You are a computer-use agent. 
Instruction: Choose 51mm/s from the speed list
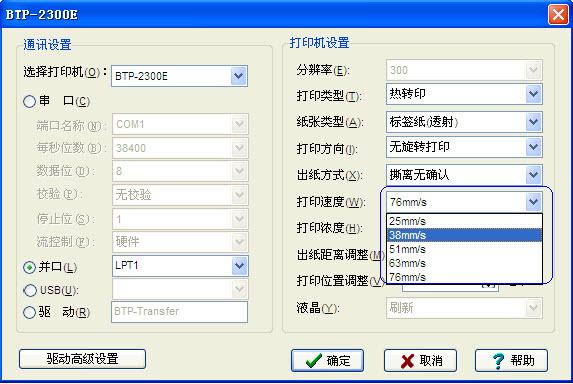coord(464,249)
